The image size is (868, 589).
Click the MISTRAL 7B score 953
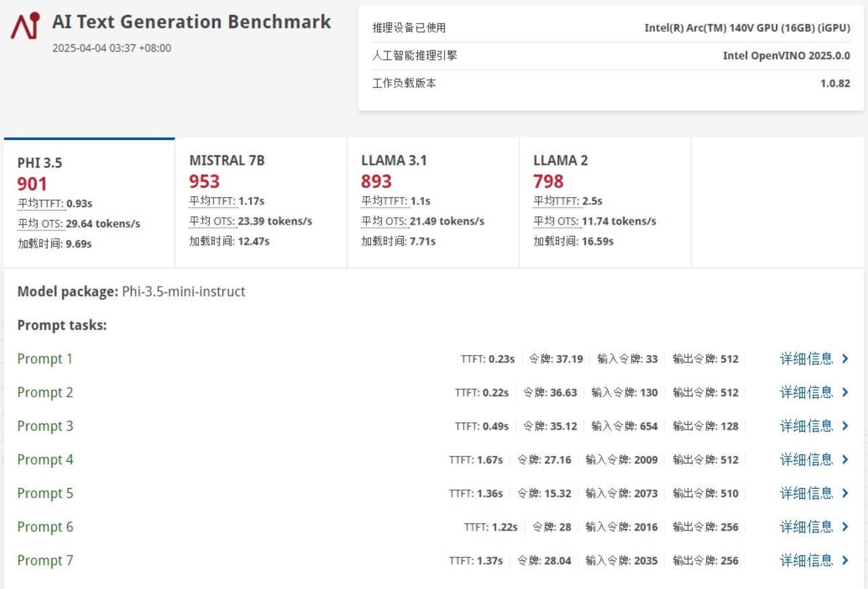(204, 182)
